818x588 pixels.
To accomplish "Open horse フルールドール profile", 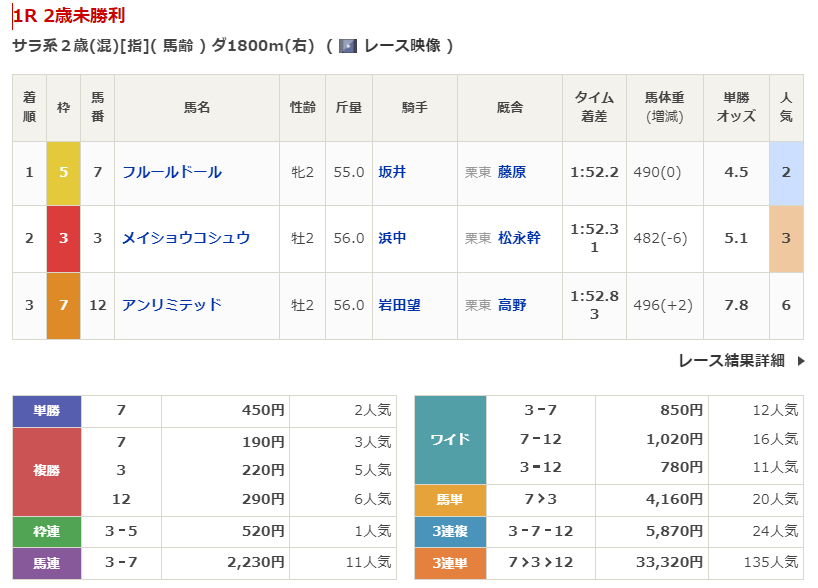I will [171, 172].
